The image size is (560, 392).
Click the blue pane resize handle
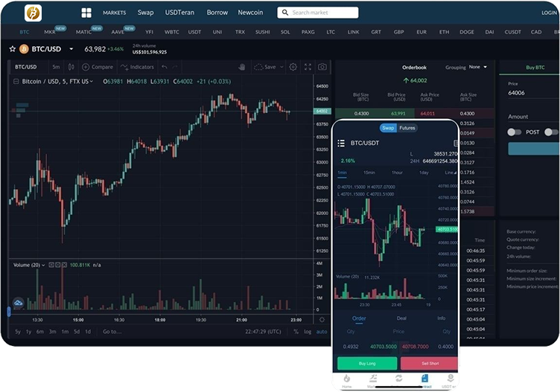[x=9, y=312]
